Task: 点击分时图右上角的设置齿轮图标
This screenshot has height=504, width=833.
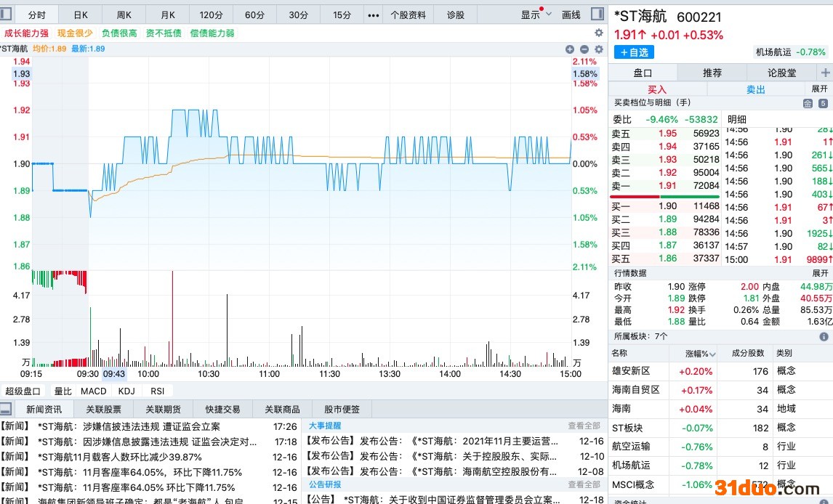Action: (599, 49)
